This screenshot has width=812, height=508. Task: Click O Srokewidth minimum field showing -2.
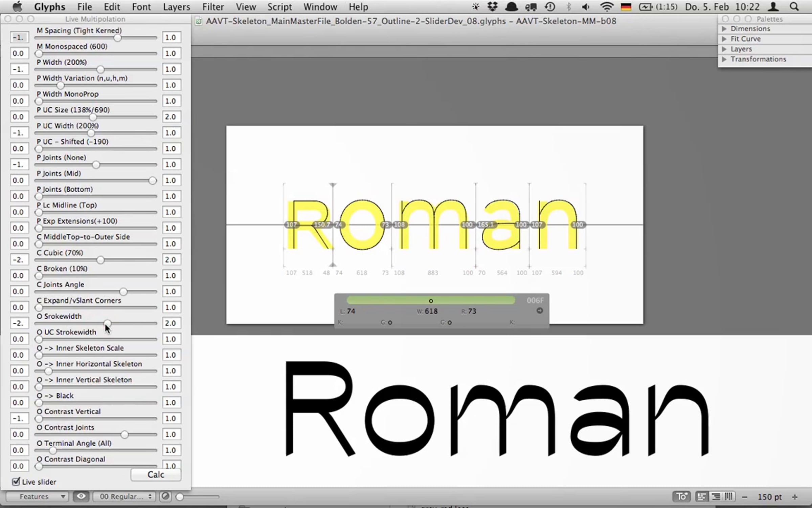tap(19, 323)
